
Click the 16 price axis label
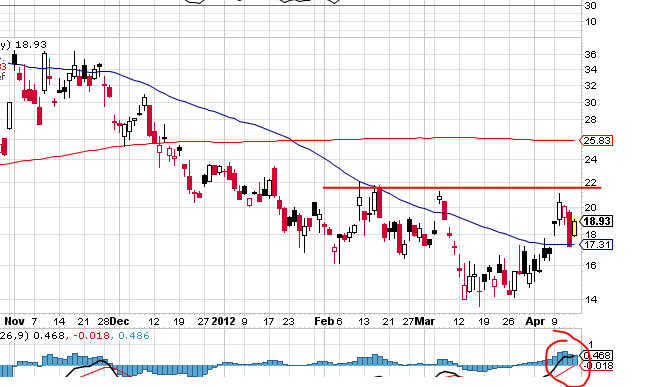[590, 265]
